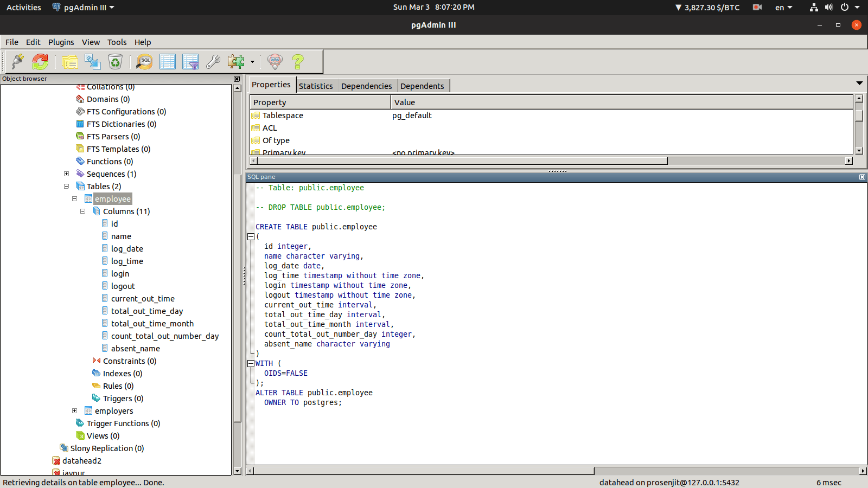868x488 pixels.
Task: Show the Guru hints icon
Action: click(275, 62)
